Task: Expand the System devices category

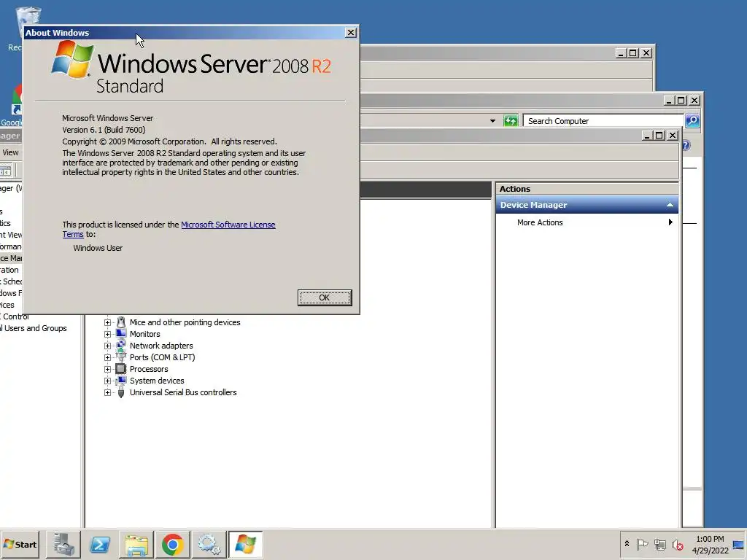Action: click(108, 381)
